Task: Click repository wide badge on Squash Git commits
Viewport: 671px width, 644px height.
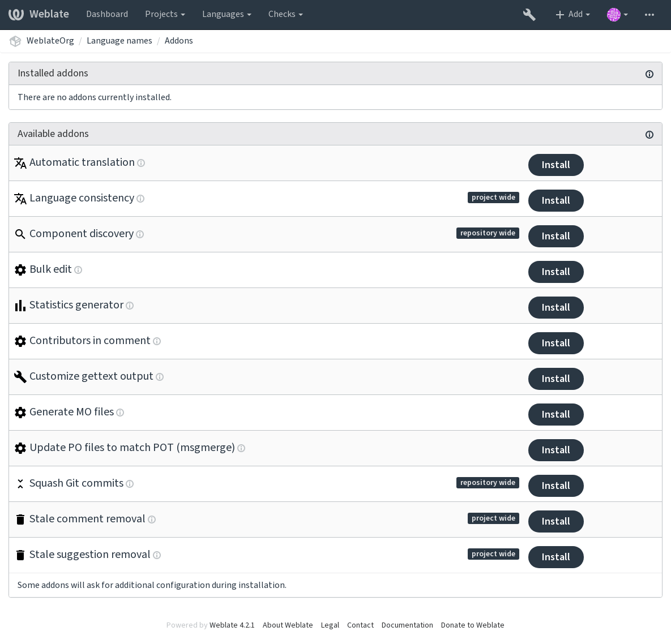Action: click(x=488, y=483)
